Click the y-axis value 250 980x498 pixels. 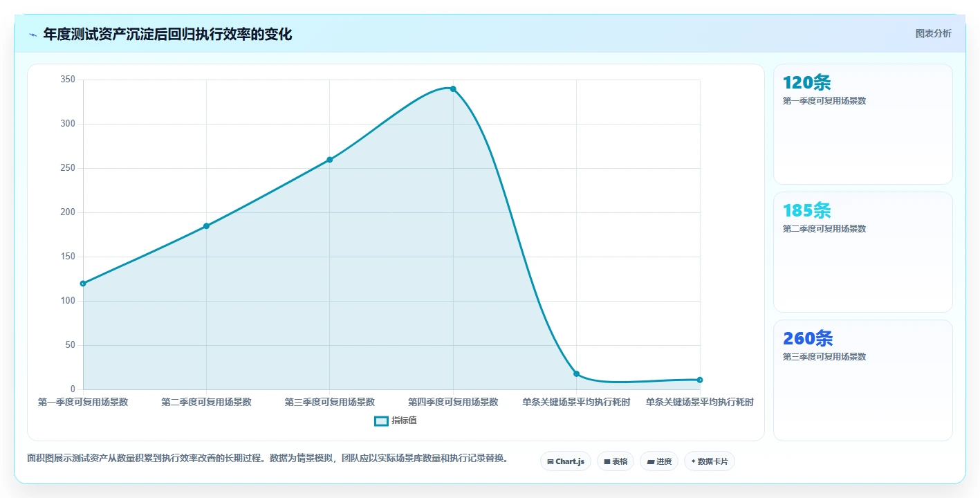[68, 168]
